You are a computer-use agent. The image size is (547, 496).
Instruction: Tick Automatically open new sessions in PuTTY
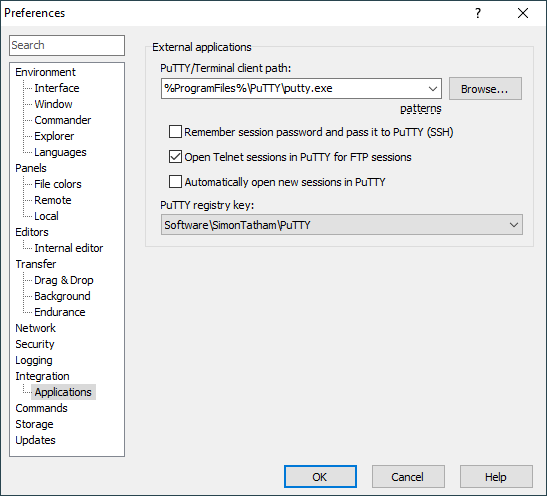(175, 182)
